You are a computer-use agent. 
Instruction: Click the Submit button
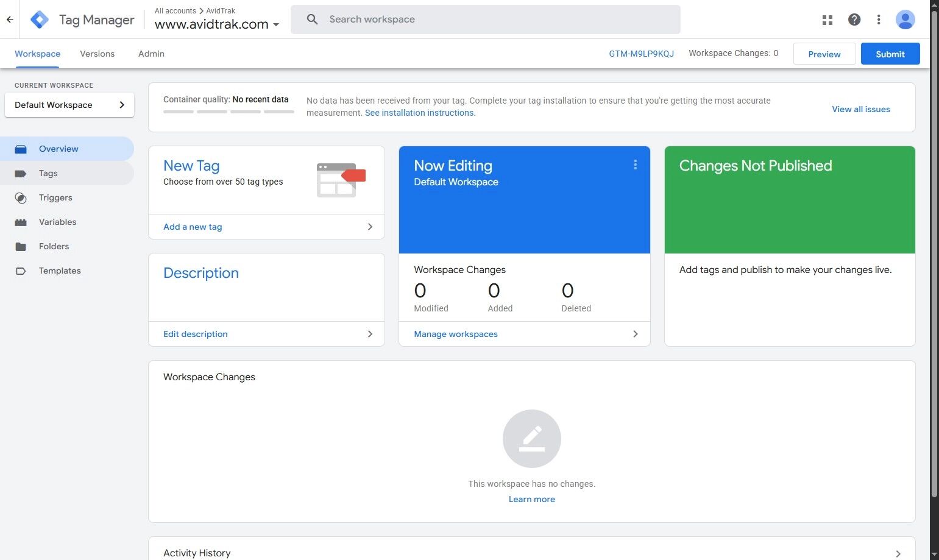890,54
